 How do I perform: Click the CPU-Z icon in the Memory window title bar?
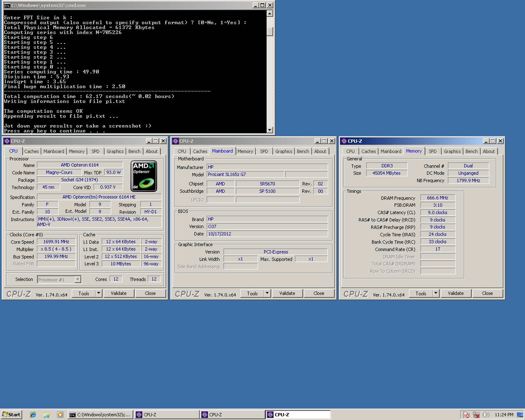(344, 141)
